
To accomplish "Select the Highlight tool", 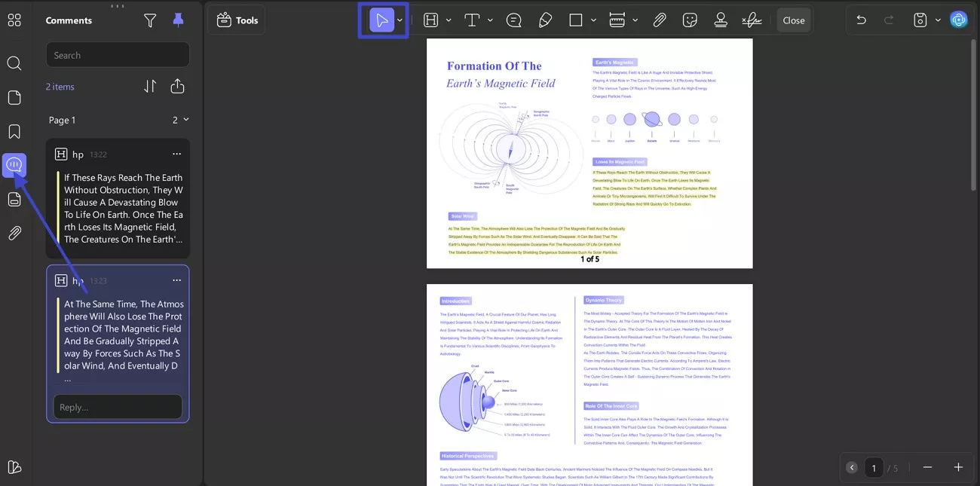I will (x=428, y=20).
